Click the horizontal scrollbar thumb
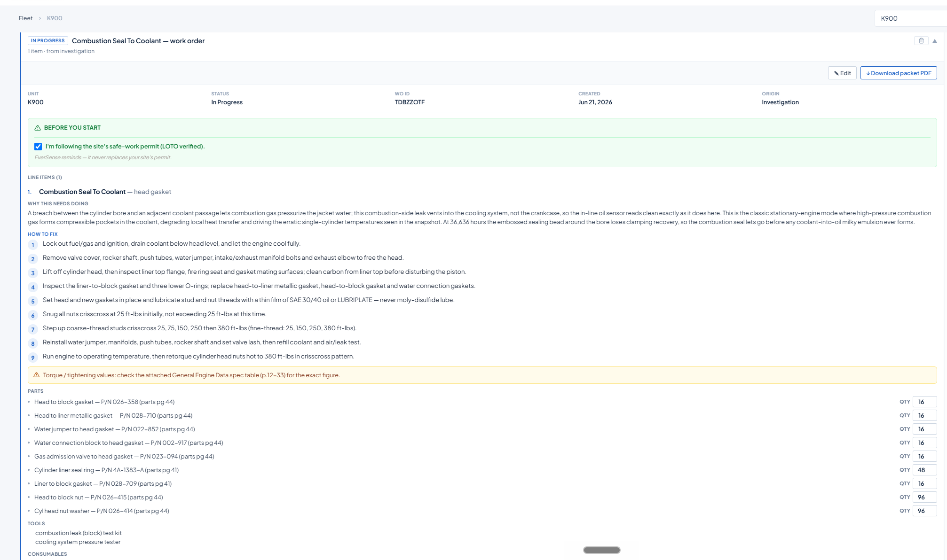 point(601,550)
